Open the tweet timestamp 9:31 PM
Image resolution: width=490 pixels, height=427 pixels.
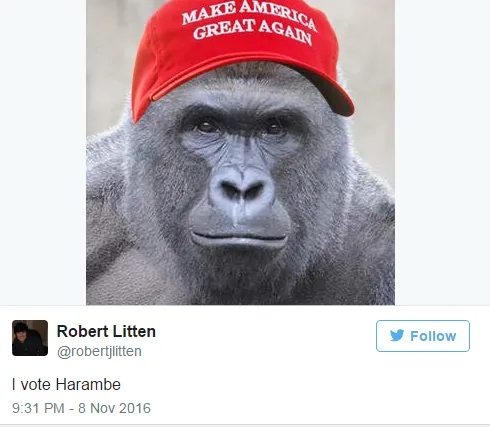pos(38,408)
